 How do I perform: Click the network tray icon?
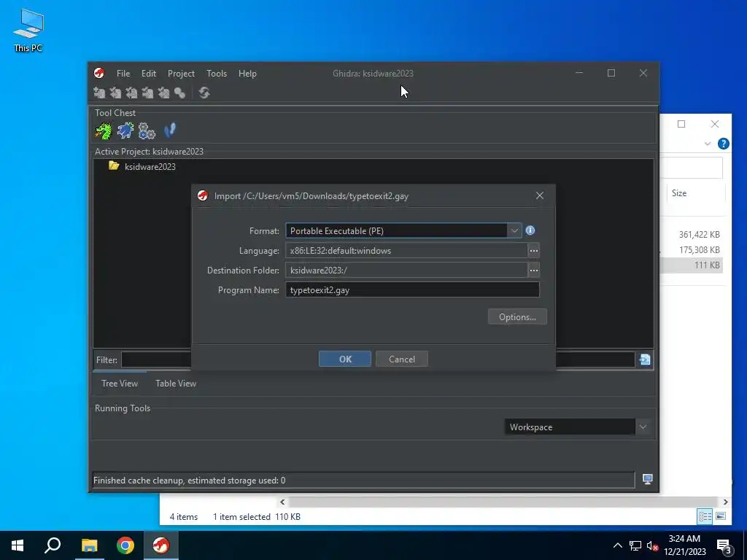pos(635,545)
